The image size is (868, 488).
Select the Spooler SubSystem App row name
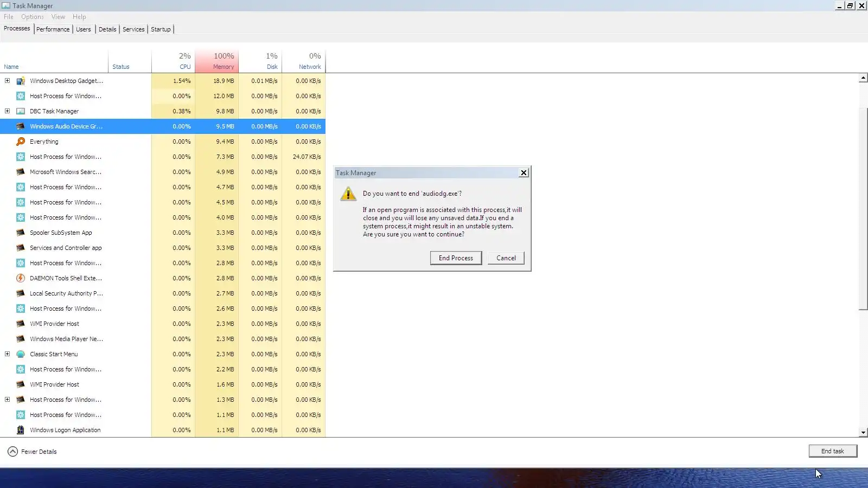click(x=61, y=233)
